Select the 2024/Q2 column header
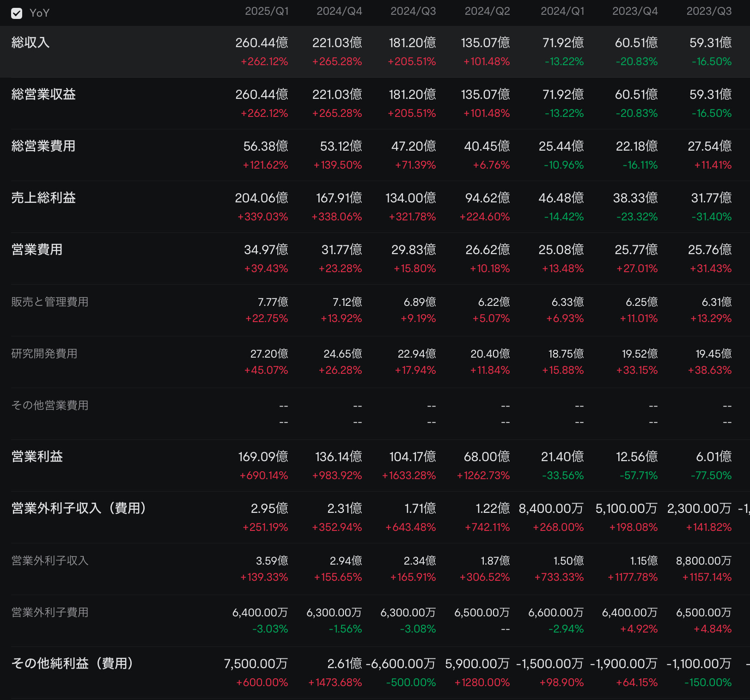The width and height of the screenshot is (750, 700). click(487, 11)
